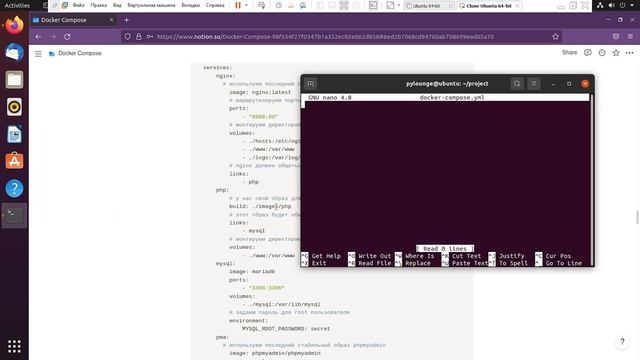Image resolution: width=640 pixels, height=360 pixels.
Task: Bookmark this page with the star
Action: click(x=556, y=36)
